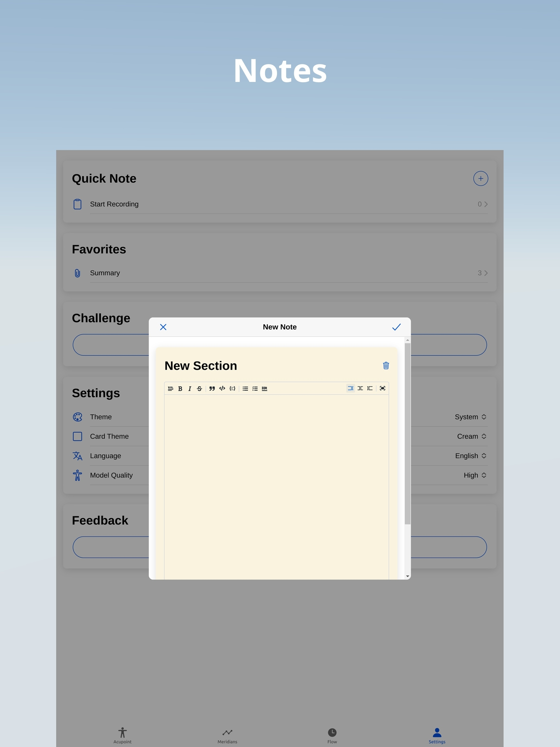Click the scrollbar up arrow
Image resolution: width=560 pixels, height=747 pixels.
point(408,340)
